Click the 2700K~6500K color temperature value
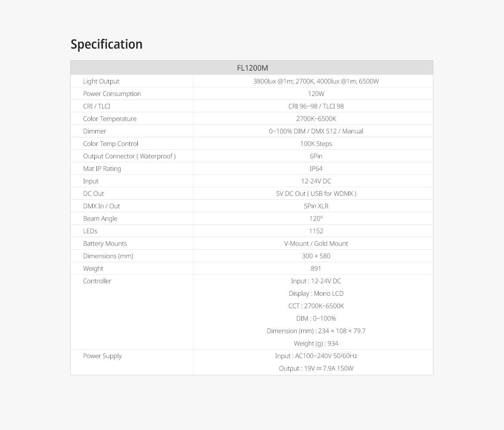 316,119
